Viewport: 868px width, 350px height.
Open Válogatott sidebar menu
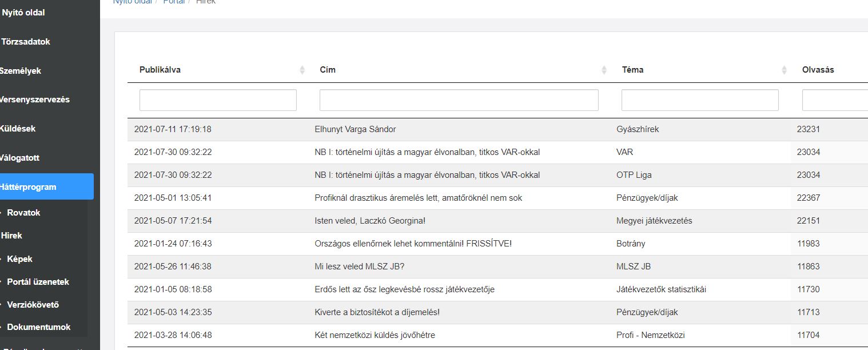(20, 158)
